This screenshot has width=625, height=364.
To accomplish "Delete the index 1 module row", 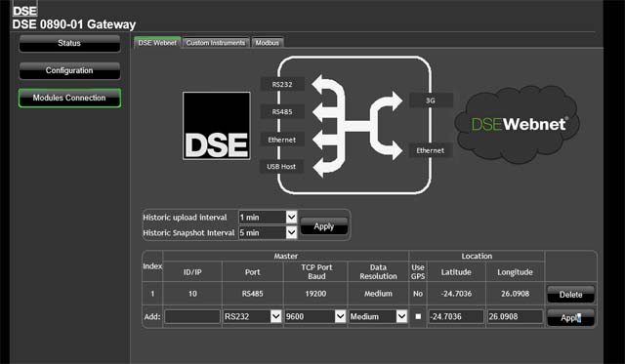I will pyautogui.click(x=570, y=295).
